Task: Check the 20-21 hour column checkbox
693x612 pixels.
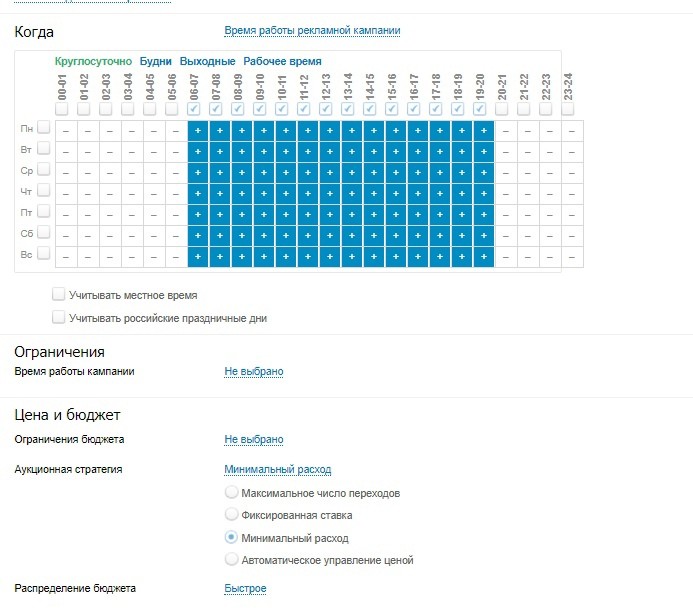Action: [502, 109]
